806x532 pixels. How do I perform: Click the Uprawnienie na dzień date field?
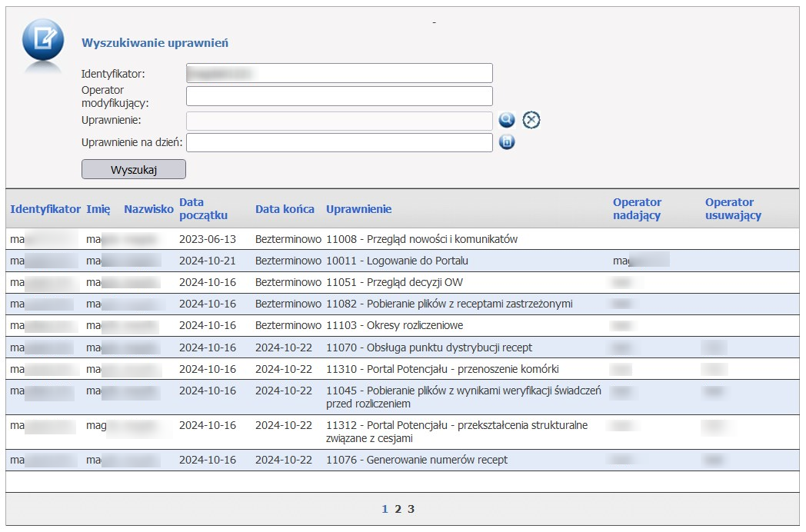[339, 143]
